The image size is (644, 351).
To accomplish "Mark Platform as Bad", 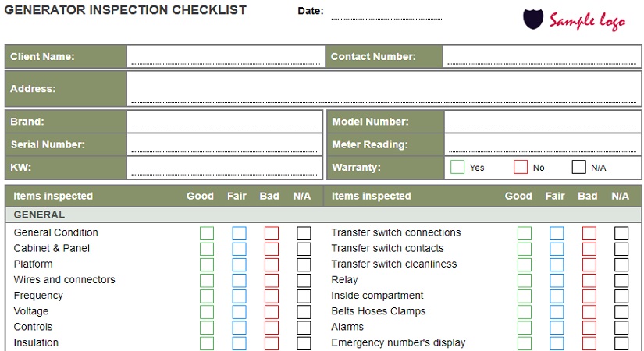I will [x=271, y=264].
